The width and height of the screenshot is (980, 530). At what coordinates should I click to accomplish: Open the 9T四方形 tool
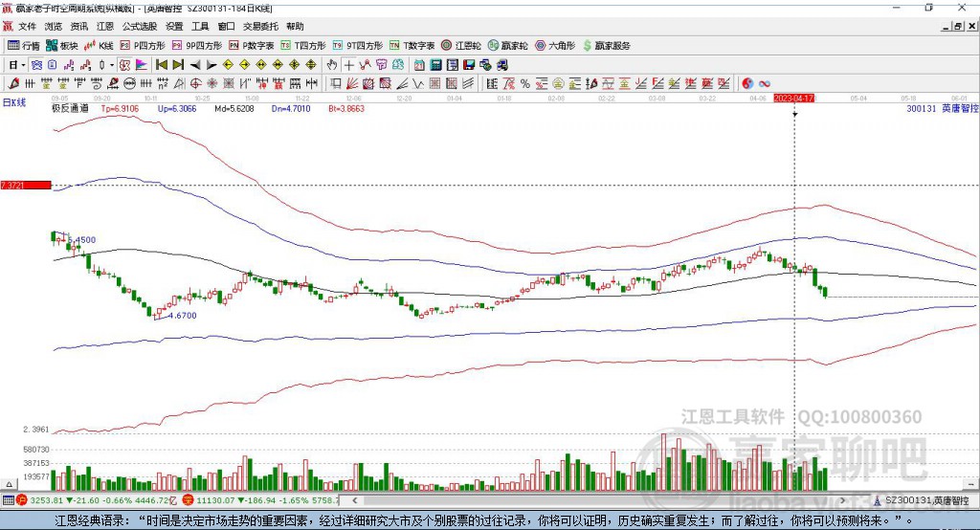point(358,46)
